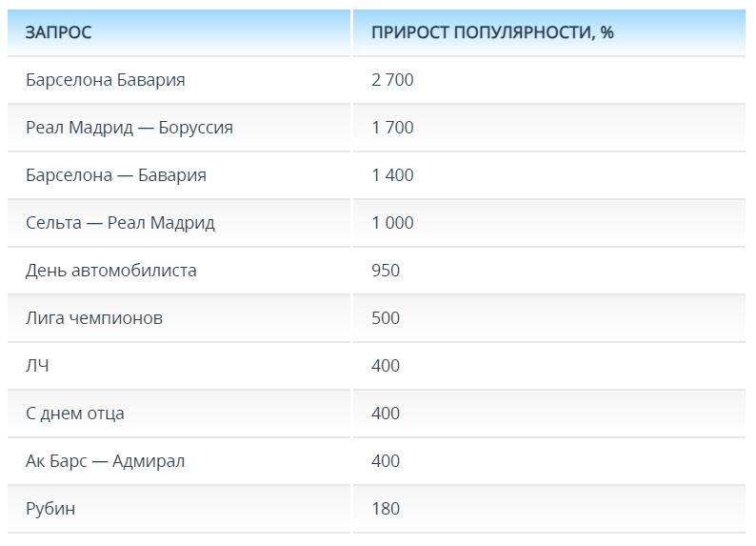Select the Лига чемпионов row

pyautogui.click(x=93, y=318)
